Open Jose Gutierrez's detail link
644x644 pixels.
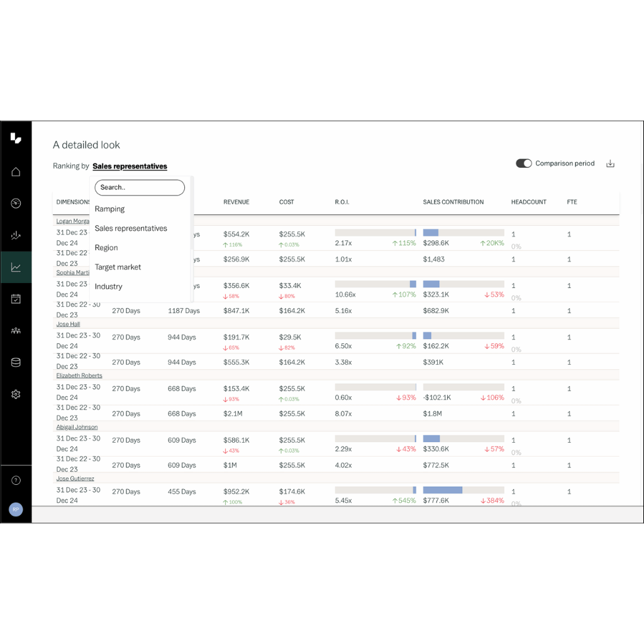pos(76,478)
